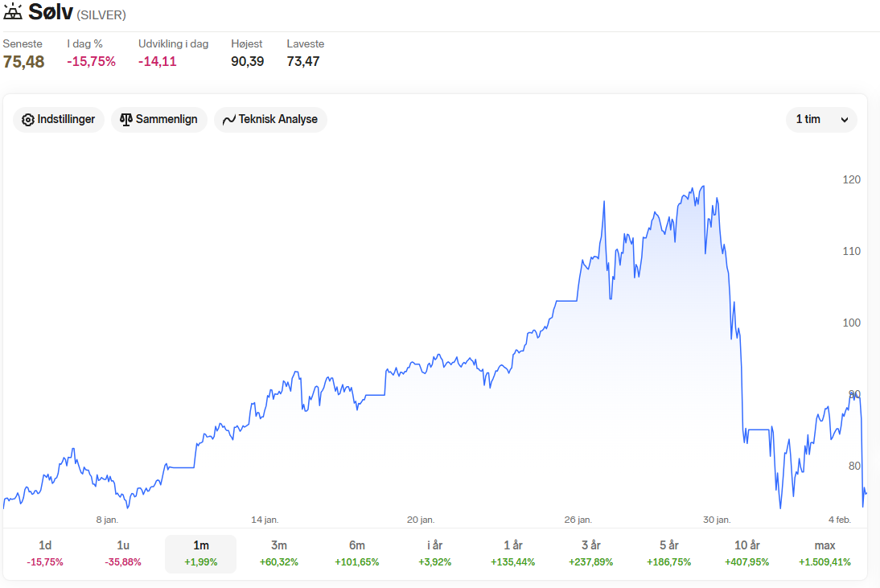Click the Laveste label
This screenshot has width=880, height=588.
click(x=306, y=43)
